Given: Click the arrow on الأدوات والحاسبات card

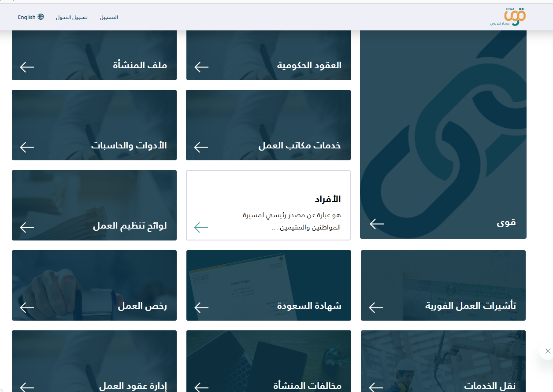Looking at the screenshot, I should pos(27,147).
